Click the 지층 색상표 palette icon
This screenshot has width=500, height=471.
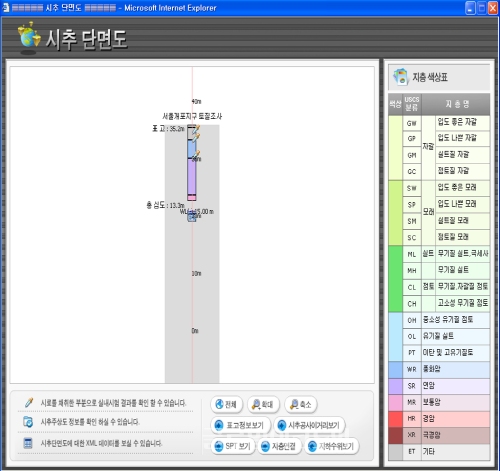click(x=401, y=77)
